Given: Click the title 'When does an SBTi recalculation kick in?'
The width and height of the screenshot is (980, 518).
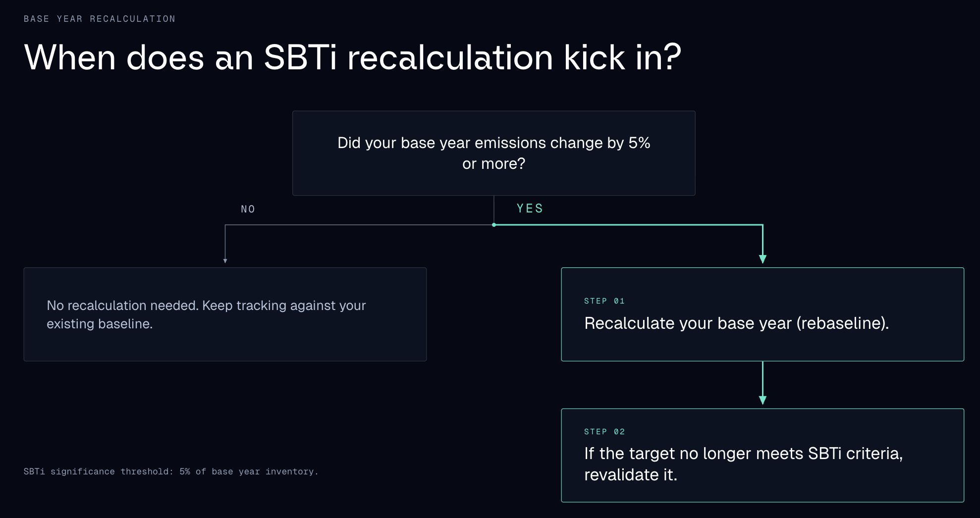Looking at the screenshot, I should pos(353,57).
